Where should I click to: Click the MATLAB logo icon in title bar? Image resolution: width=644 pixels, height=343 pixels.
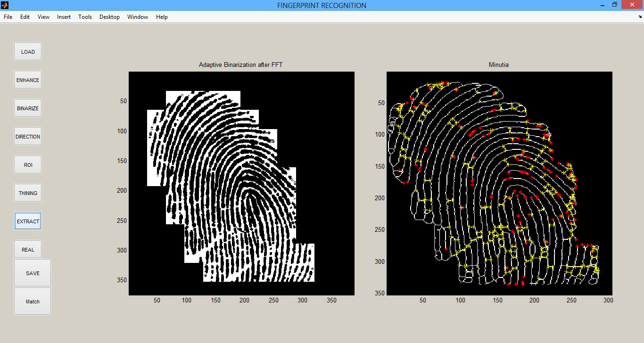pyautogui.click(x=5, y=5)
